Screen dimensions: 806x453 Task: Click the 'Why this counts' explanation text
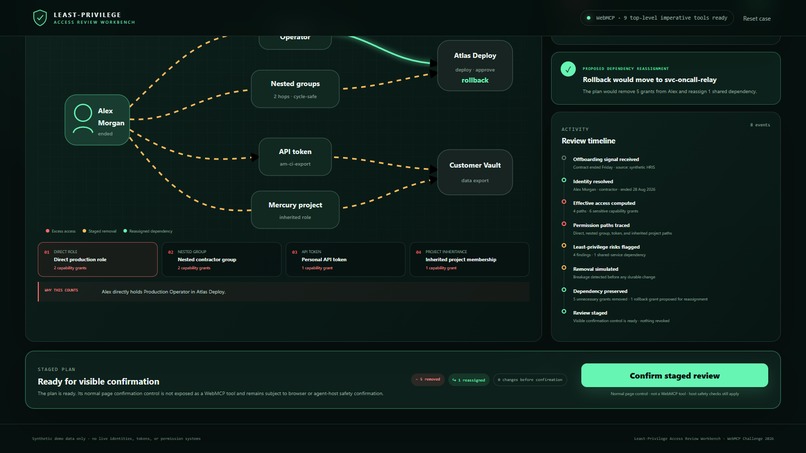pos(163,292)
